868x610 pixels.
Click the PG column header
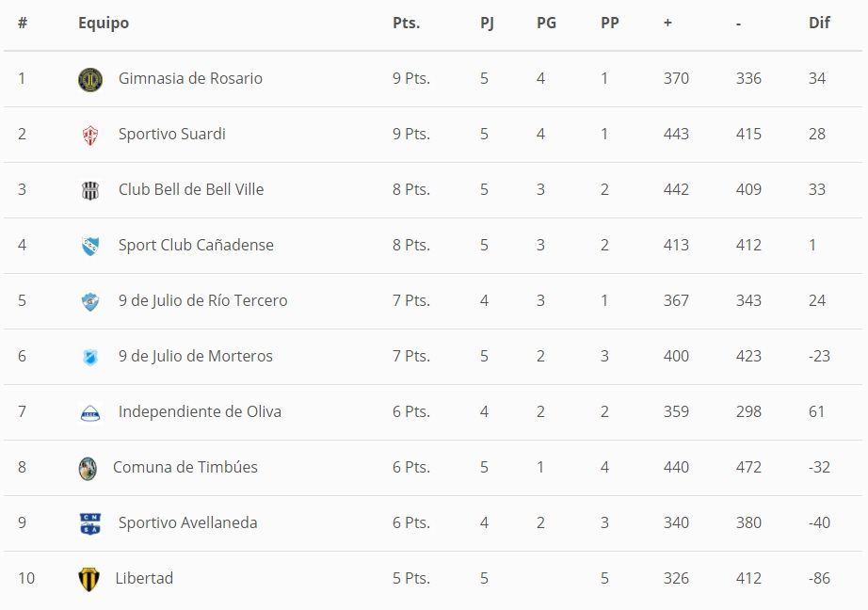pos(546,23)
